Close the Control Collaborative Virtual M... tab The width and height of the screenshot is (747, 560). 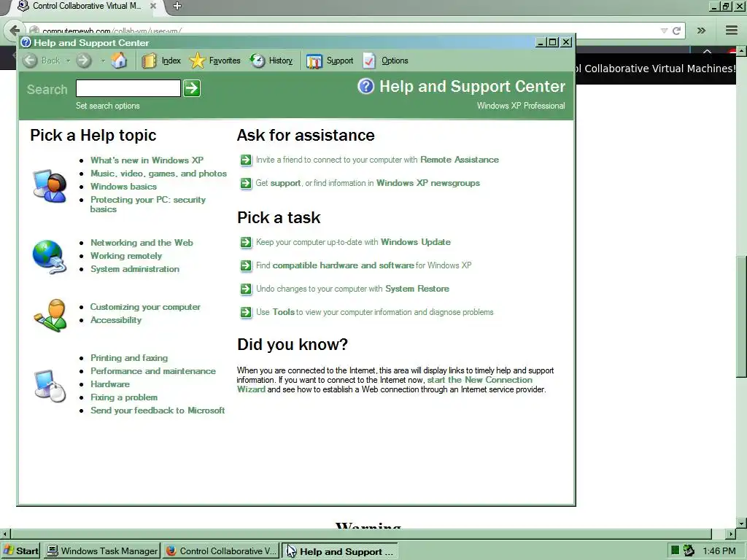(x=153, y=6)
